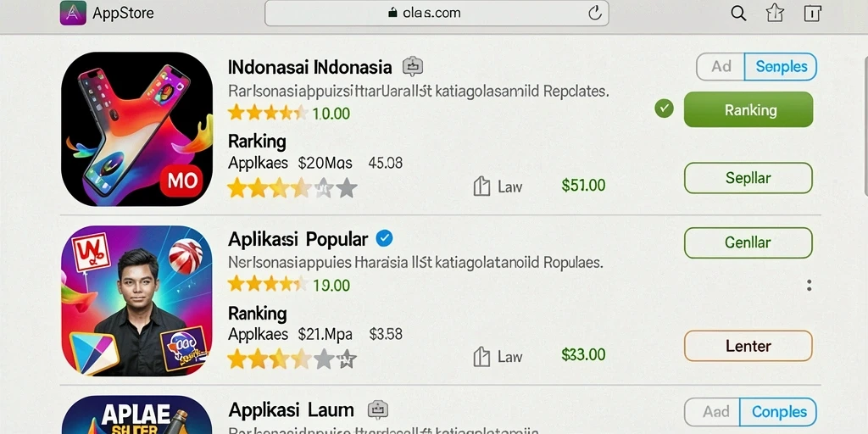The height and width of the screenshot is (434, 868).
Task: Click the Law icon next to $33.00
Action: tap(481, 357)
